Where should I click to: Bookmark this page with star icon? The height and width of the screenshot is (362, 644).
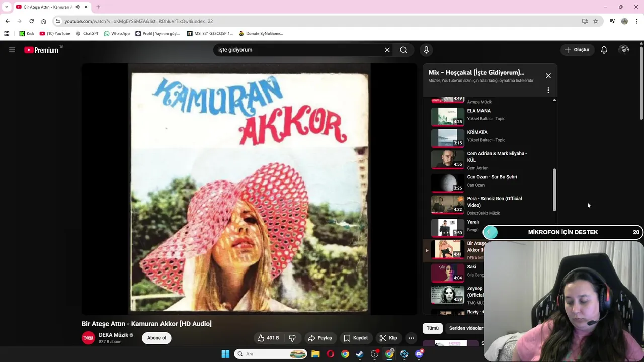[x=596, y=21]
